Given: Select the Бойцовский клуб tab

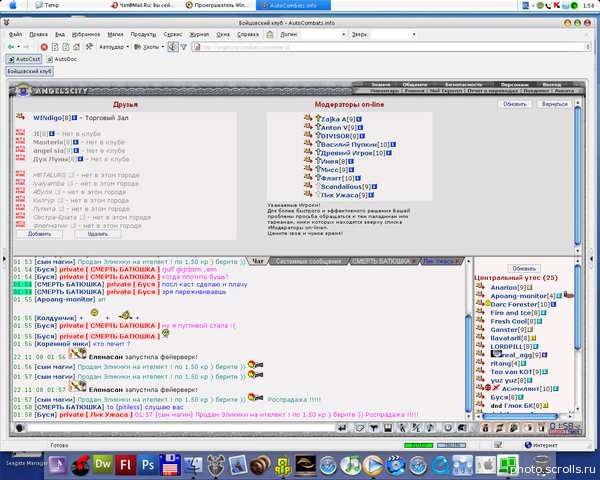Looking at the screenshot, I should pyautogui.click(x=29, y=71).
